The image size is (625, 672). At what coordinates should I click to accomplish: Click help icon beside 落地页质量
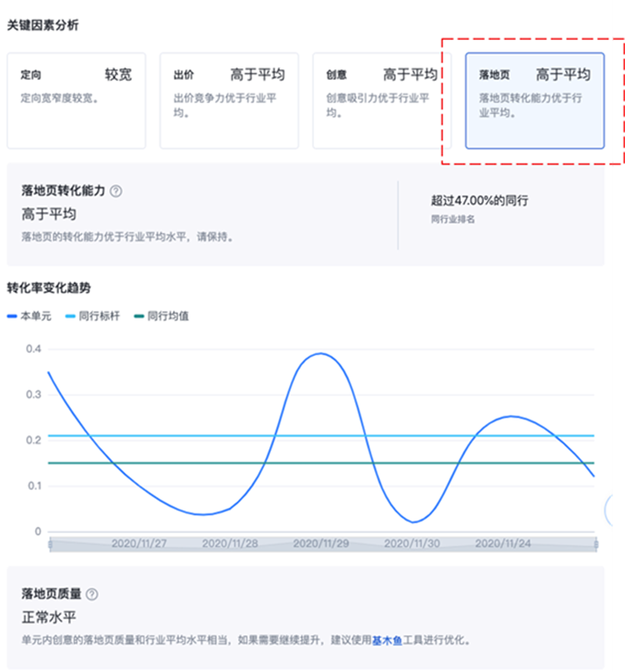pos(92,594)
